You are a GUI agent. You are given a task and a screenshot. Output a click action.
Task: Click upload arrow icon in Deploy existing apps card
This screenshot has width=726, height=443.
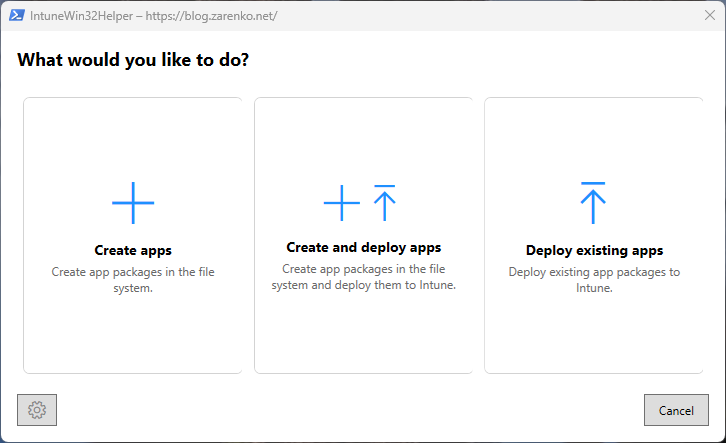coord(593,203)
